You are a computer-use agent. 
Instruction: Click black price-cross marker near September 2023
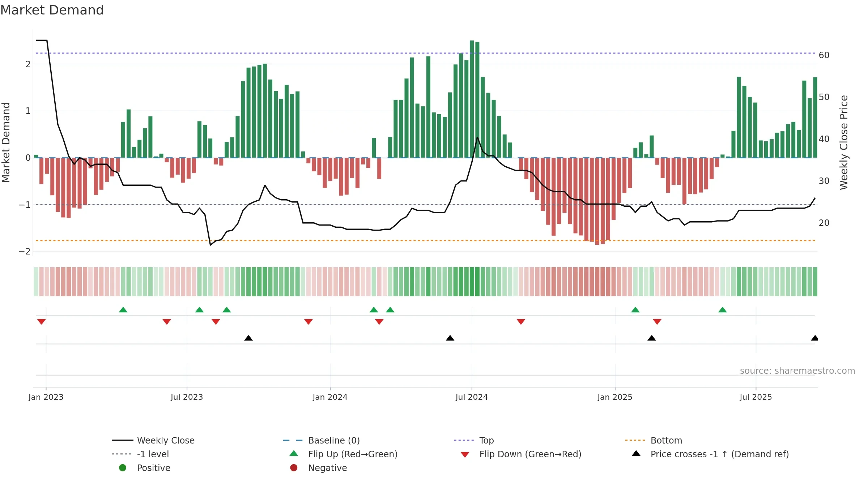(x=248, y=338)
